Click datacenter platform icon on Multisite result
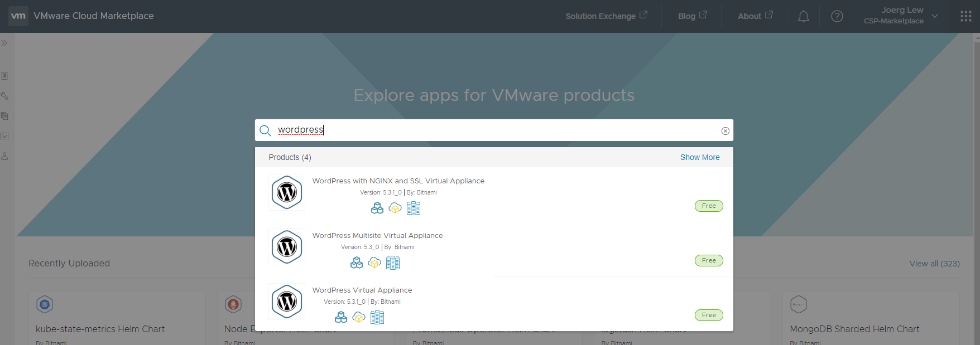 click(x=393, y=263)
